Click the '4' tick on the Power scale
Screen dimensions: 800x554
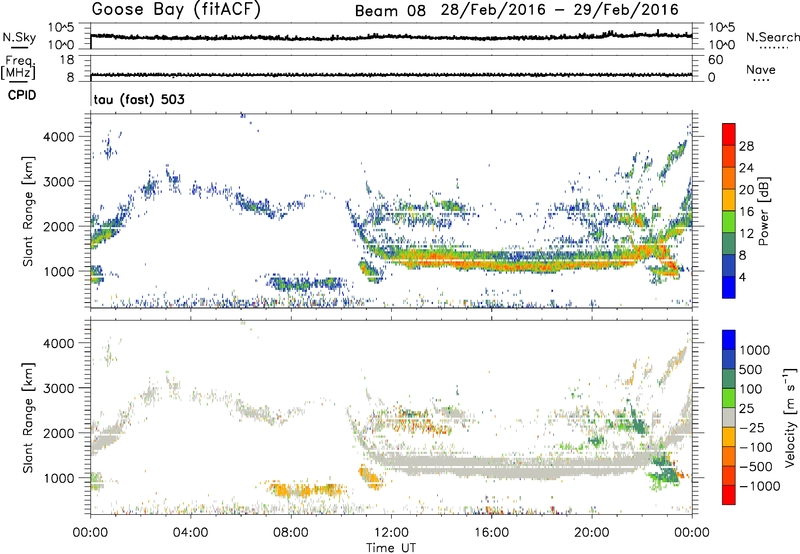coord(742,277)
